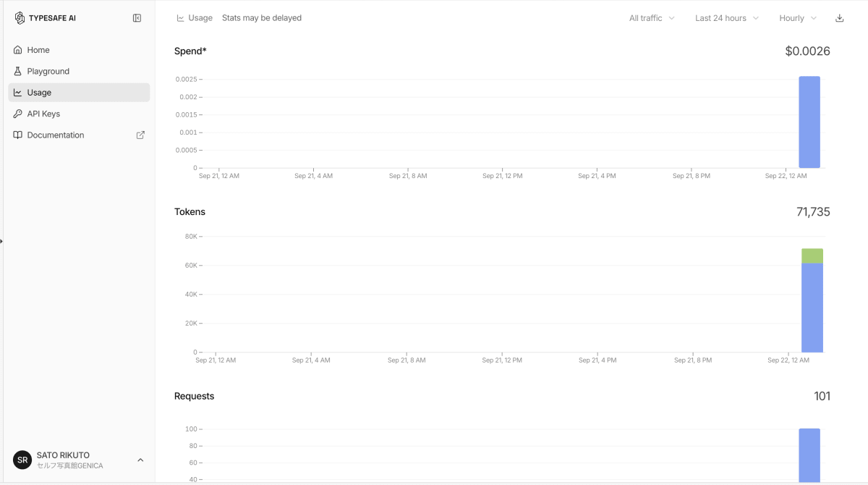Click the Typesafe AI logo icon
The image size is (868, 485).
[20, 18]
